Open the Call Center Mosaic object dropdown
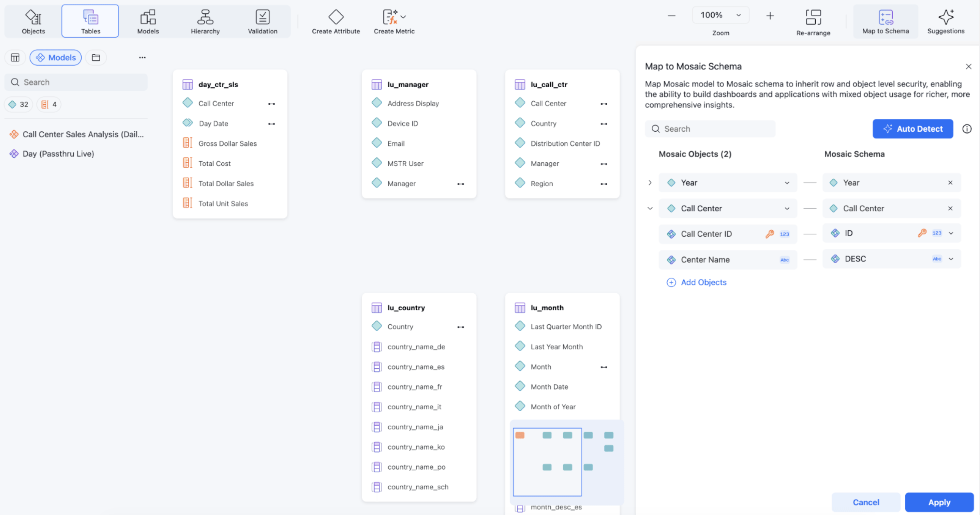 pyautogui.click(x=787, y=209)
